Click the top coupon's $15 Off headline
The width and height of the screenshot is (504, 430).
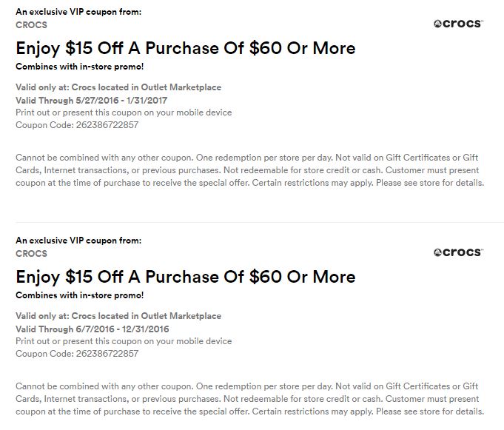click(x=185, y=48)
